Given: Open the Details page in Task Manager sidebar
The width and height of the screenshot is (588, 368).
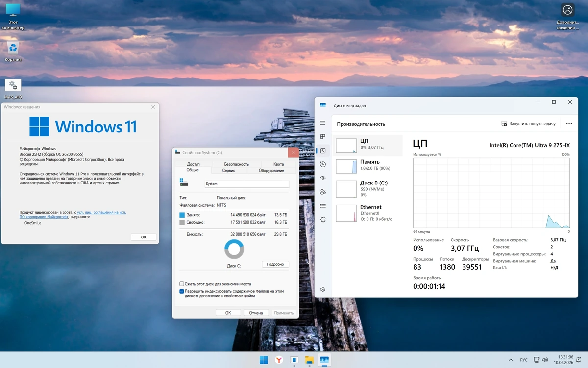Looking at the screenshot, I should (x=323, y=206).
